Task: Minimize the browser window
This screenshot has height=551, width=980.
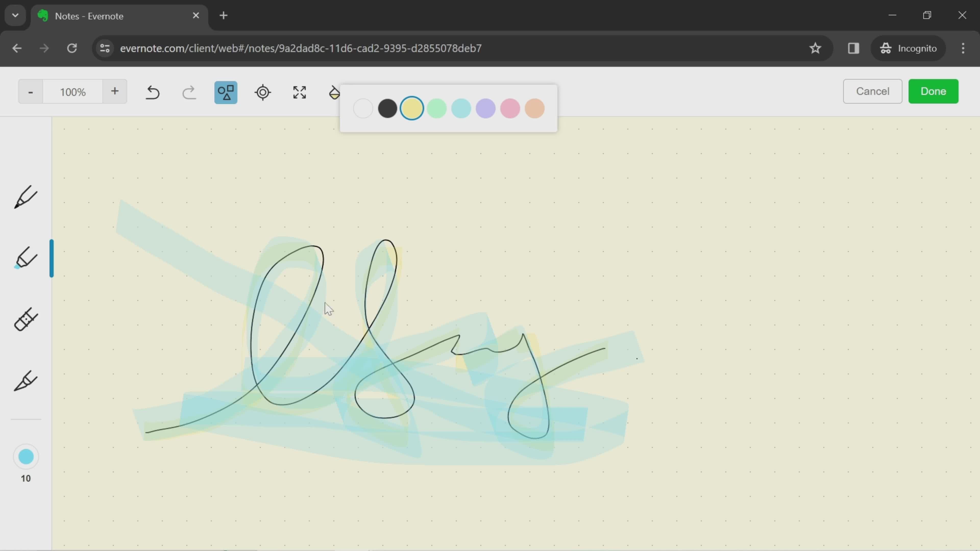Action: click(892, 15)
